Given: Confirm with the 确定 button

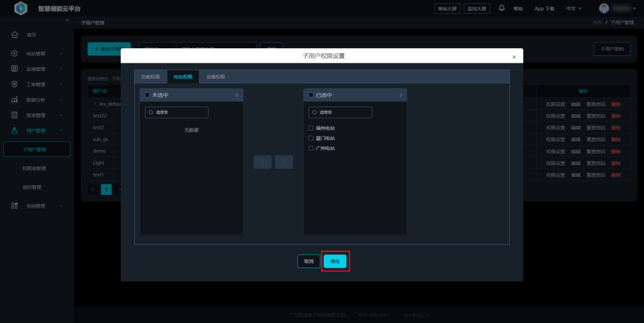Looking at the screenshot, I should (335, 262).
